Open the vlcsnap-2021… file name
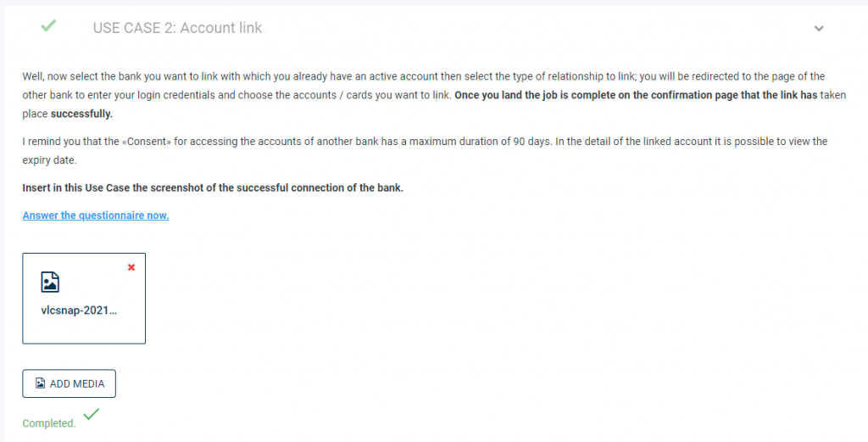The image size is (868, 442). click(79, 311)
